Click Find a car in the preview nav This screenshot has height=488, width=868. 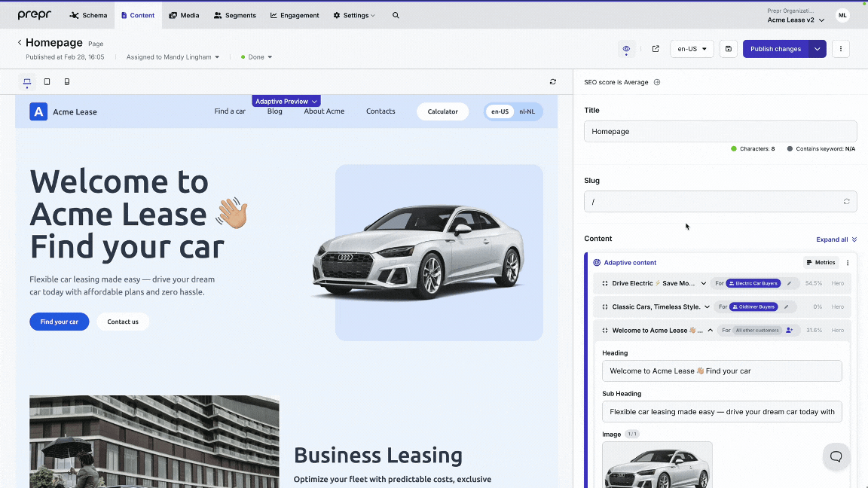pyautogui.click(x=230, y=111)
